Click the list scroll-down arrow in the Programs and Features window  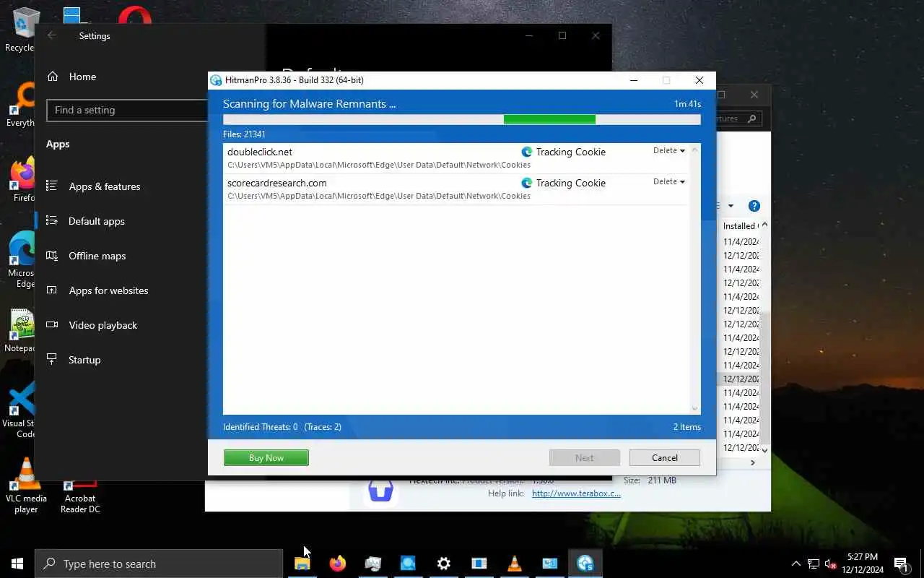point(765,450)
